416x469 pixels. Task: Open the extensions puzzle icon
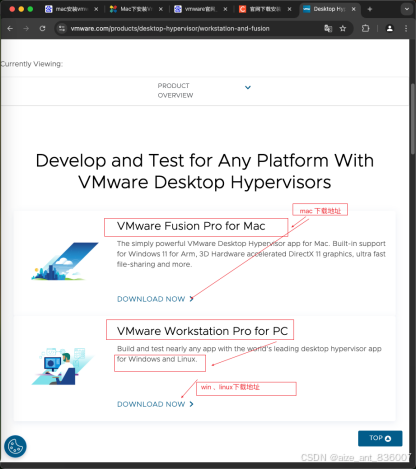click(x=365, y=29)
